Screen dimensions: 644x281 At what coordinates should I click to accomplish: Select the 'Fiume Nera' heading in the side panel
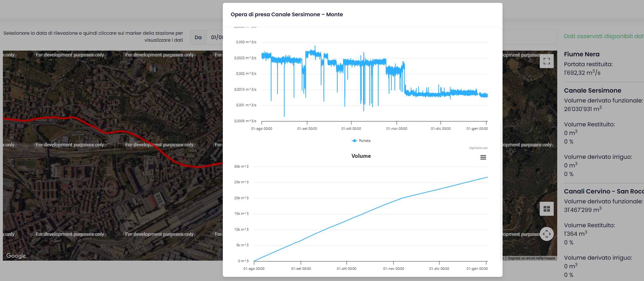[x=581, y=54]
